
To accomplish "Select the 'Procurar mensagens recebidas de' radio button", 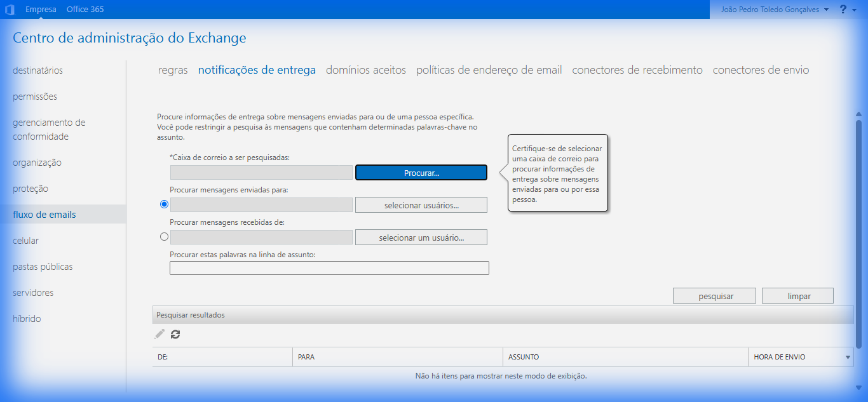I will click(x=164, y=236).
